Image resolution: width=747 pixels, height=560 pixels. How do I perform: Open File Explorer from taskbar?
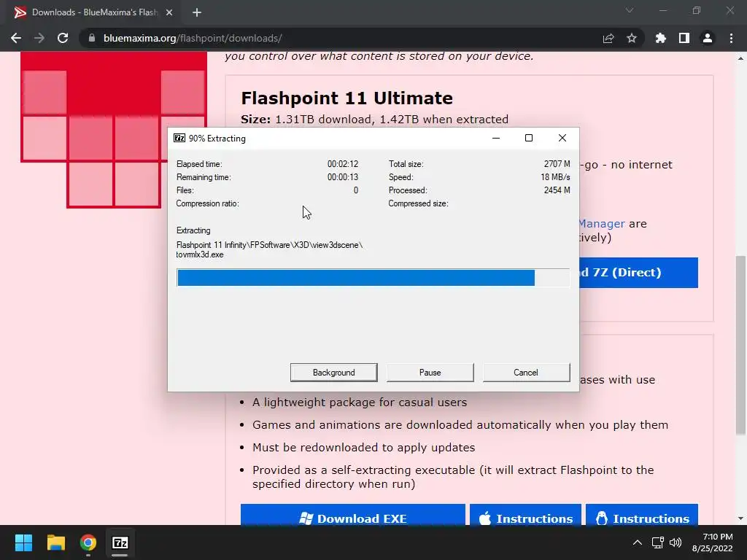[55, 542]
